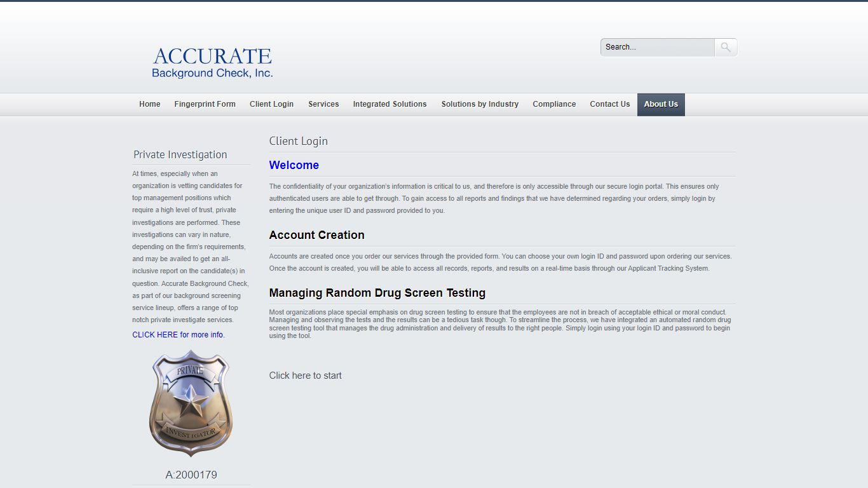The image size is (868, 488).
Task: Focus the Search input field
Action: 657,48
